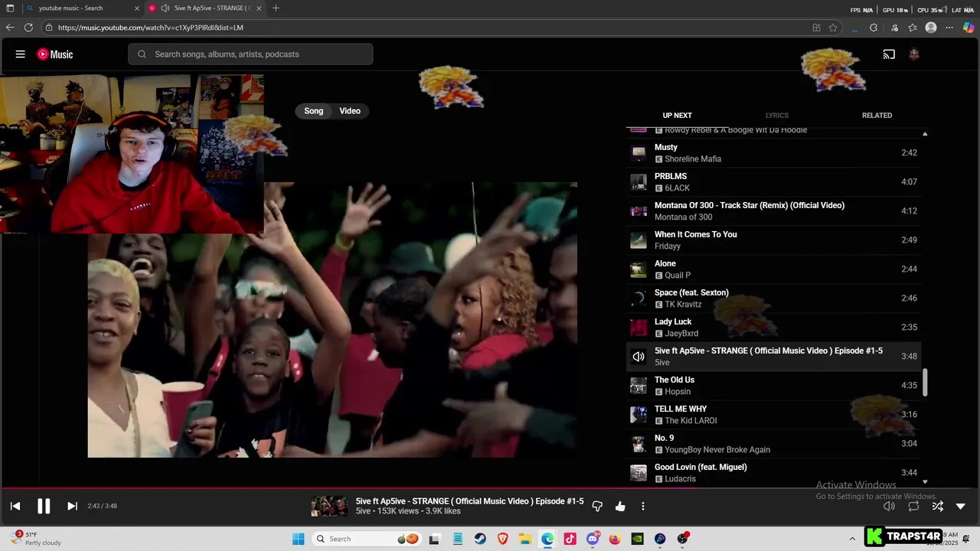
Task: Open a new browser tab
Action: (276, 8)
